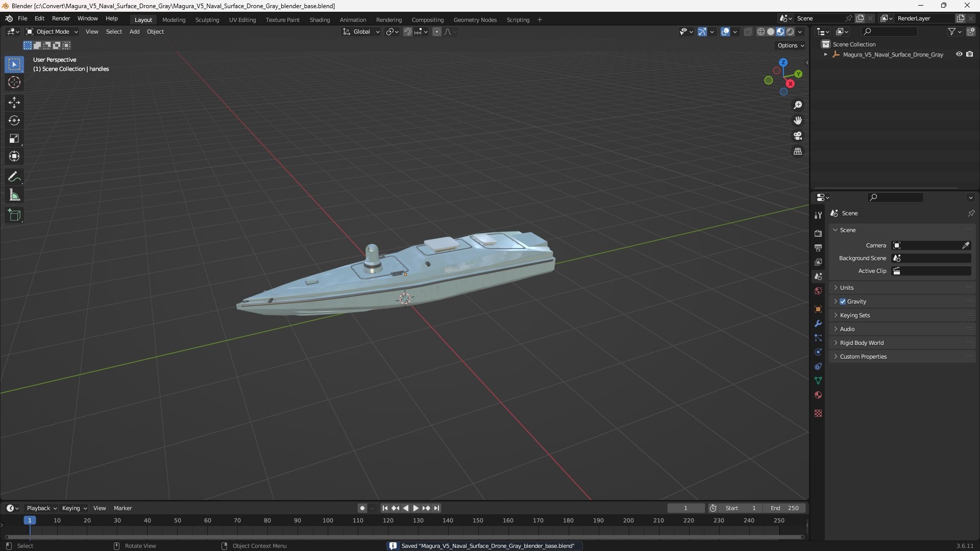980x551 pixels.
Task: Toggle the Gravity checkbox
Action: coord(843,302)
